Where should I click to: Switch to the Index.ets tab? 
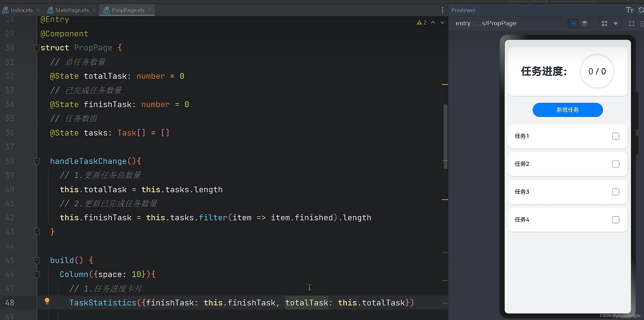click(21, 10)
